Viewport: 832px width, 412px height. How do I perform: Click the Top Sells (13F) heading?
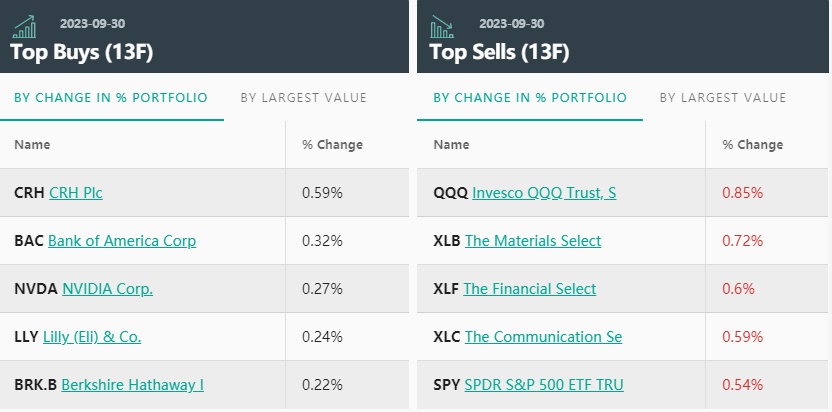(x=500, y=52)
